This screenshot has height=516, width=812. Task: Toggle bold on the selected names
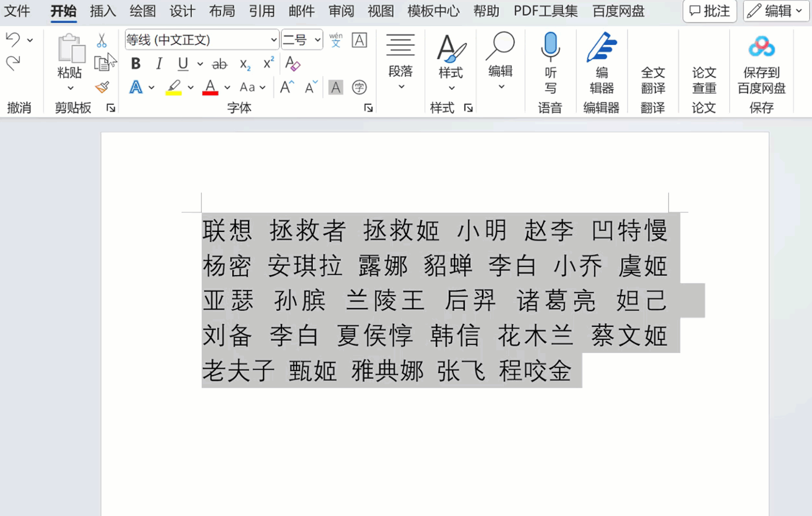coord(135,64)
